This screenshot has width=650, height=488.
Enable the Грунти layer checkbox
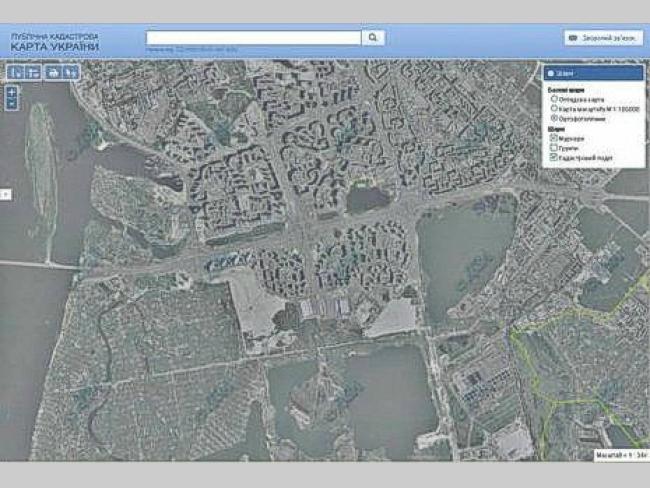coord(554,148)
